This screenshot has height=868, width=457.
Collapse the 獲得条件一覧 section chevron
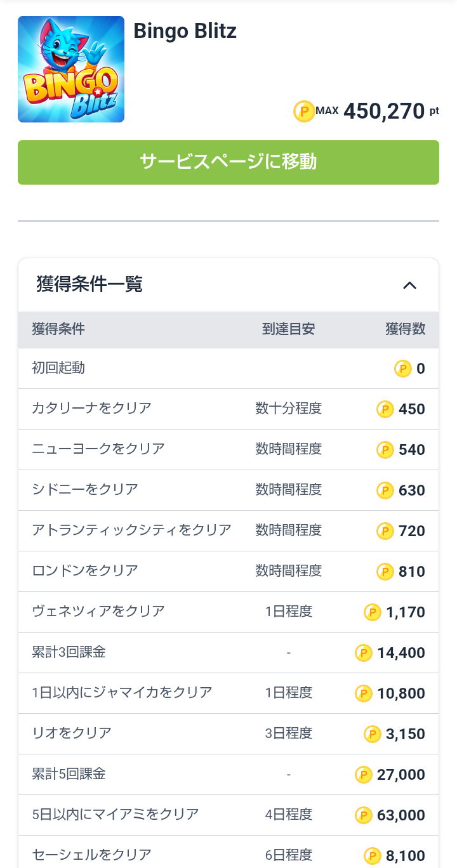410,285
